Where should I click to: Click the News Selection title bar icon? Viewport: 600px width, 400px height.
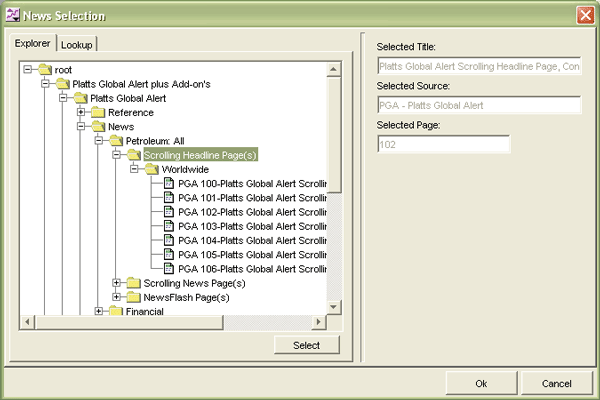pos(12,15)
